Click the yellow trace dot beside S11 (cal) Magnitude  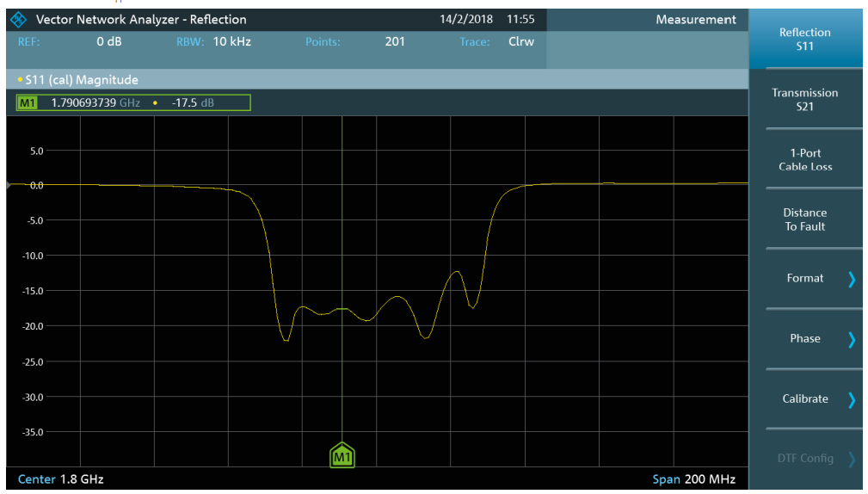21,80
